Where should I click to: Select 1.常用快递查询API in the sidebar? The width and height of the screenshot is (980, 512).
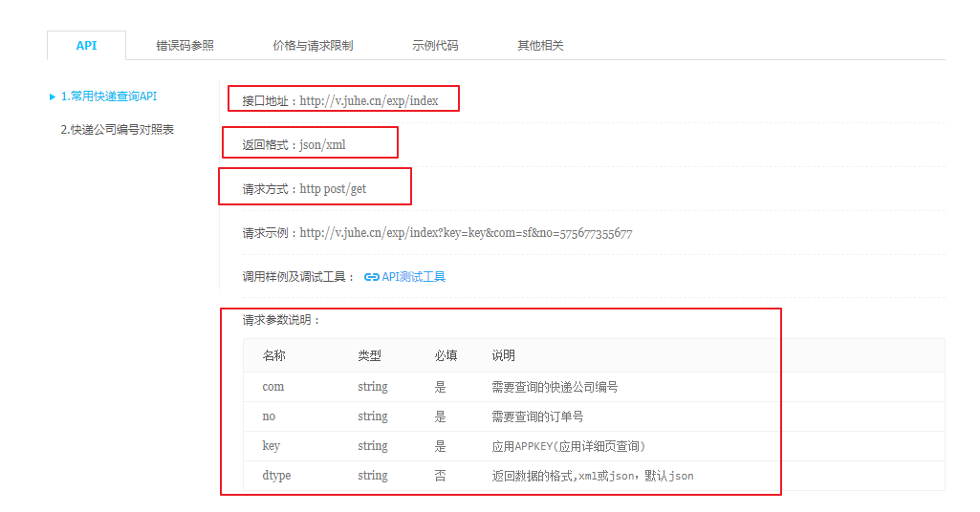click(108, 96)
